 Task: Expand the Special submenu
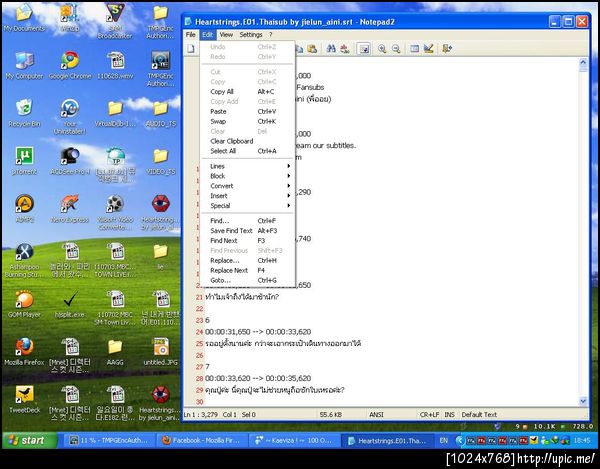click(248, 206)
